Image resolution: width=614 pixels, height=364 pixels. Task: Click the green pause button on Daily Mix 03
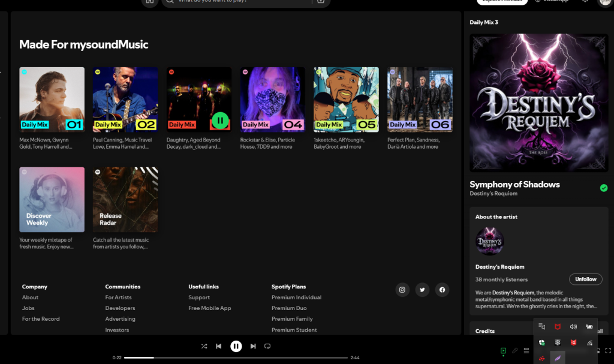click(x=220, y=121)
